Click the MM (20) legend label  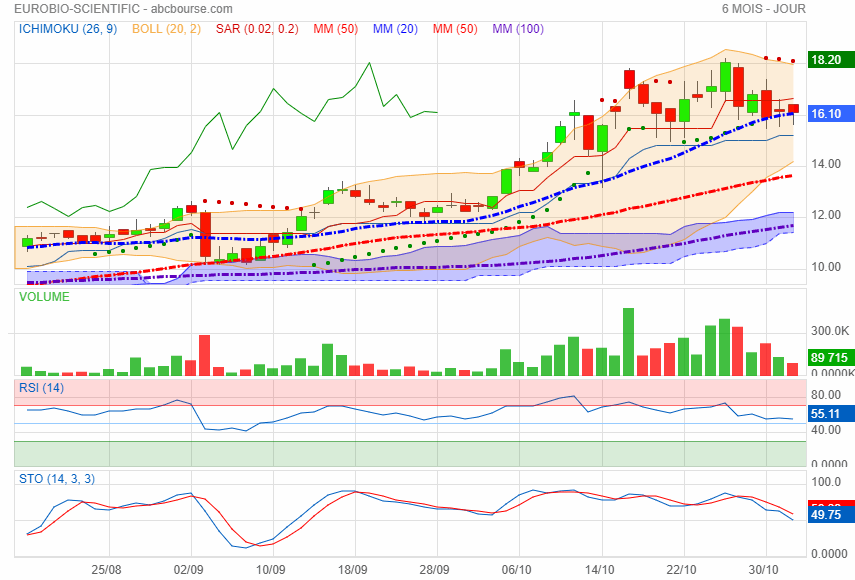(x=395, y=29)
